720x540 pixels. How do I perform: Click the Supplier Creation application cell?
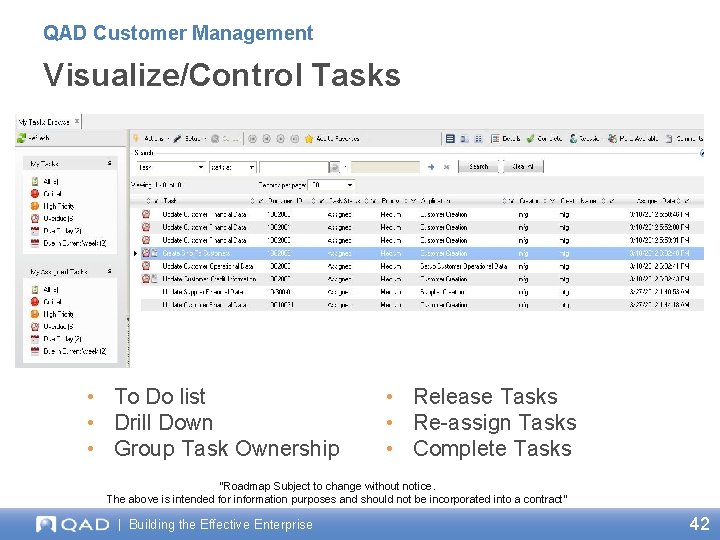pos(442,292)
